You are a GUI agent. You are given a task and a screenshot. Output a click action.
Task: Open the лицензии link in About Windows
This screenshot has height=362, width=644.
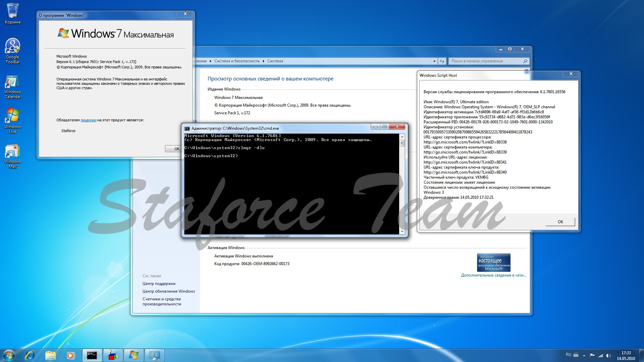(x=89, y=120)
